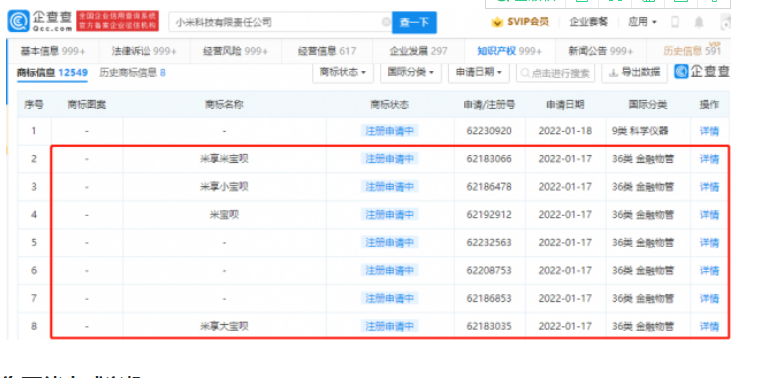Screen dimensions: 759x378
Task: Switch to the 新闻公告 tab
Action: tap(601, 51)
